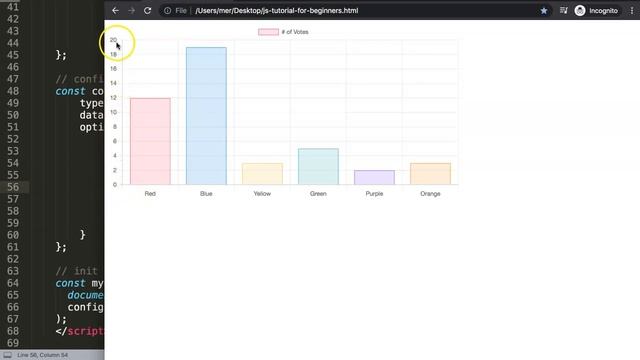
Task: Click y-axis value 12
Action: (x=113, y=98)
